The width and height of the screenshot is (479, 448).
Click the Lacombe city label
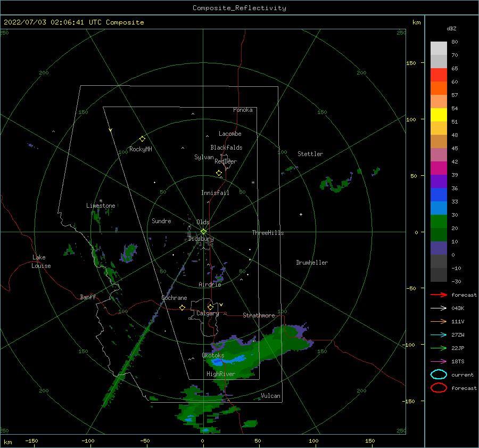point(230,134)
